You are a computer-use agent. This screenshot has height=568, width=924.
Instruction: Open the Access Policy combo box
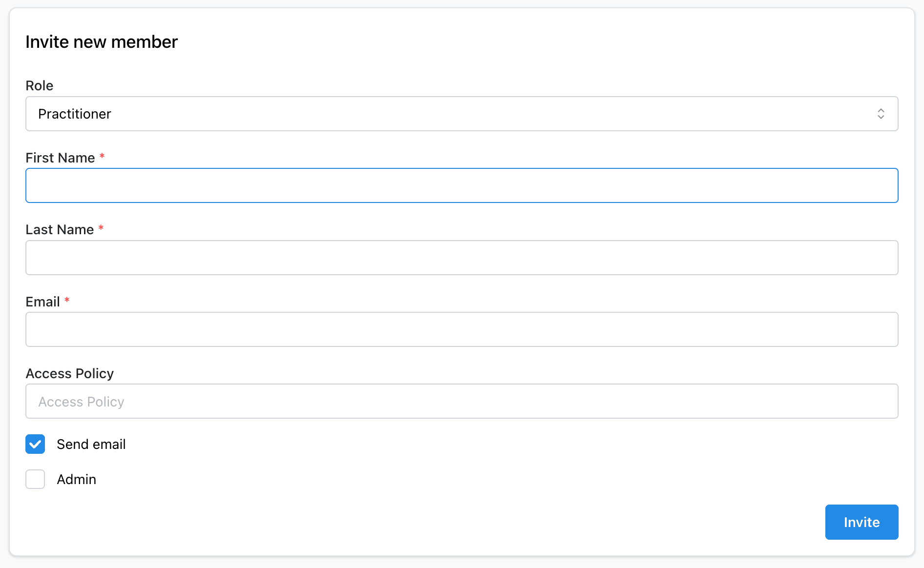(x=461, y=401)
